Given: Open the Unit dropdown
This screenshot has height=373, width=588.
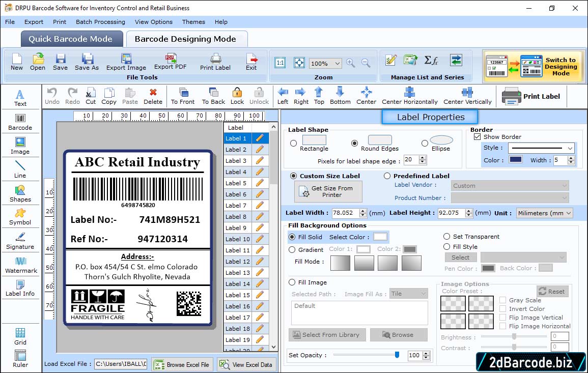Looking at the screenshot, I should point(569,213).
